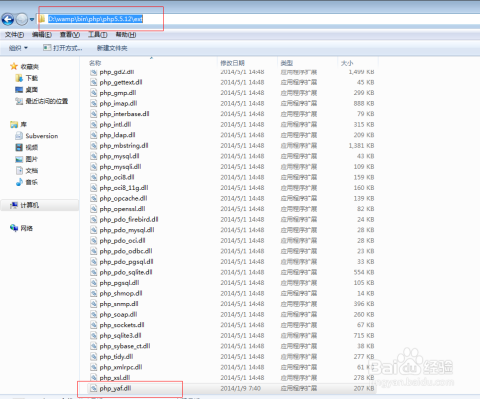Select php_interbase.dll file icon

click(x=94, y=114)
